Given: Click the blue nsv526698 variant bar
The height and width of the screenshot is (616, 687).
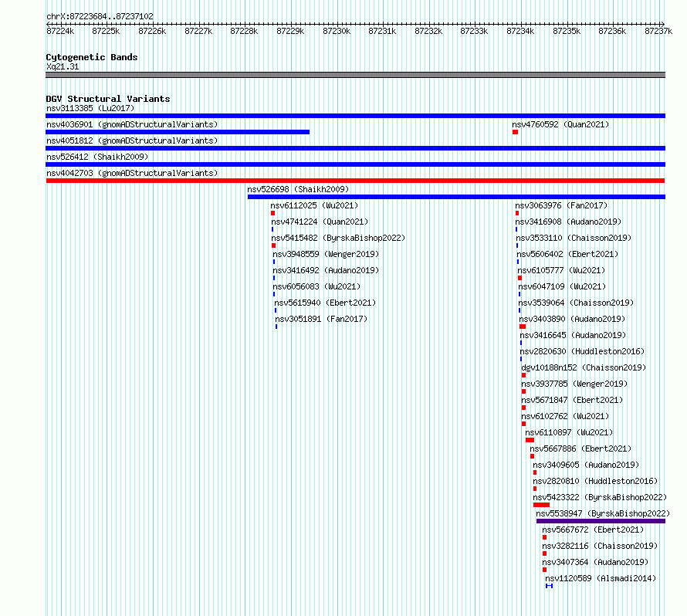Looking at the screenshot, I should [456, 197].
